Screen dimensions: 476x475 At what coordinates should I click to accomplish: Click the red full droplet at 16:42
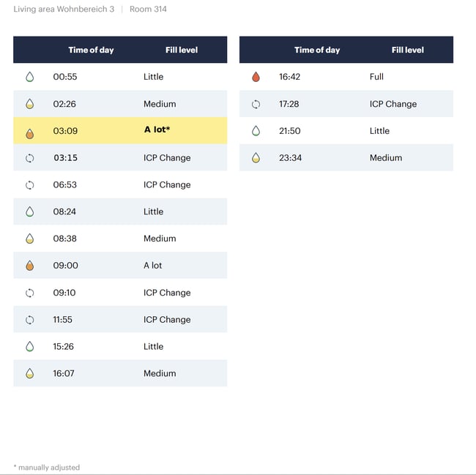tap(256, 77)
